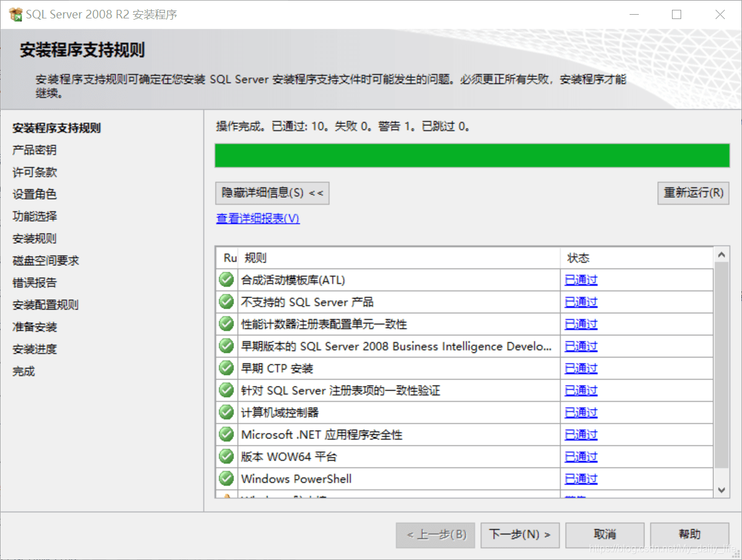Click the rules list scrollbar down arrow
Screen dimensions: 742x560
pyautogui.click(x=722, y=490)
